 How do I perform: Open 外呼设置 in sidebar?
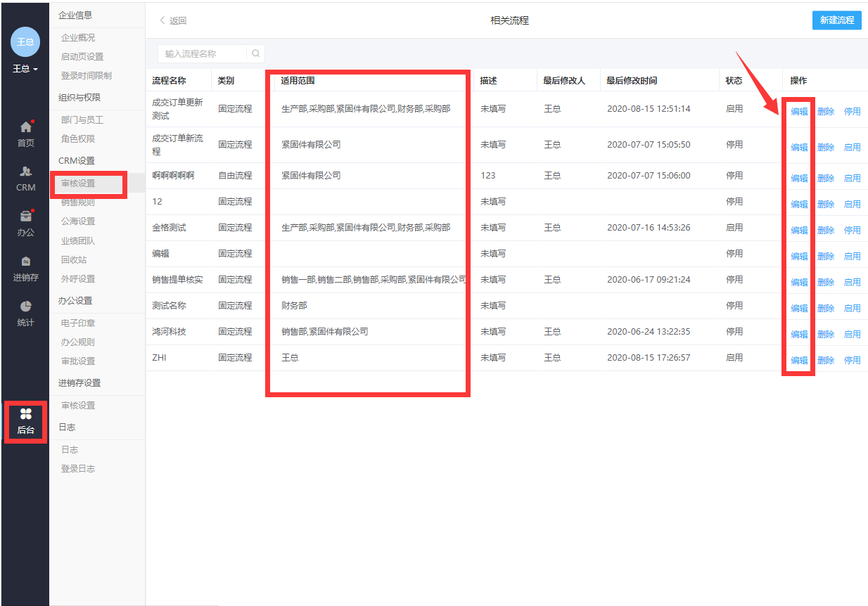click(x=78, y=278)
